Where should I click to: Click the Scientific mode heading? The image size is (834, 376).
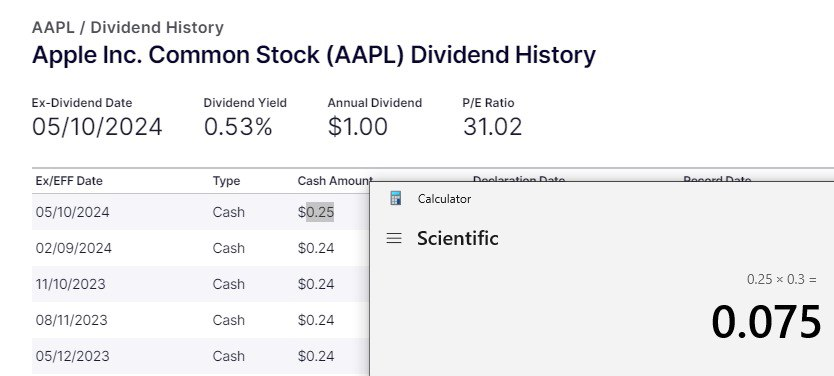pos(458,238)
